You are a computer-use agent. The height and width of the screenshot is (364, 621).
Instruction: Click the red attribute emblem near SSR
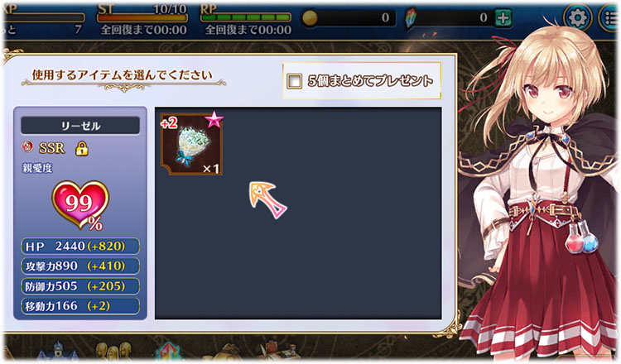tap(27, 146)
